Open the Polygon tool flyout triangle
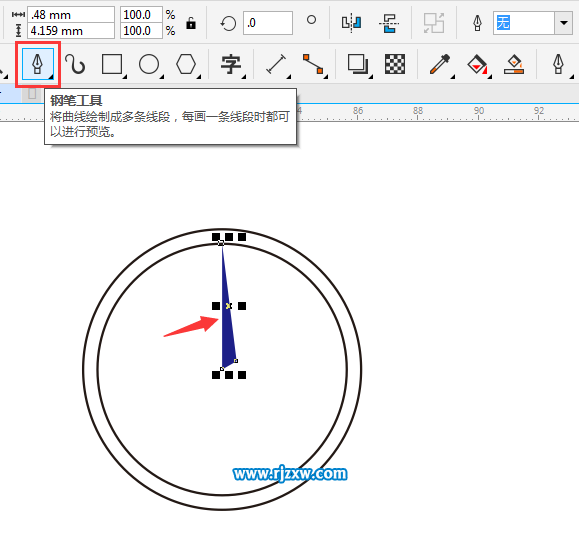Viewport: 579px width, 554px height. click(199, 76)
